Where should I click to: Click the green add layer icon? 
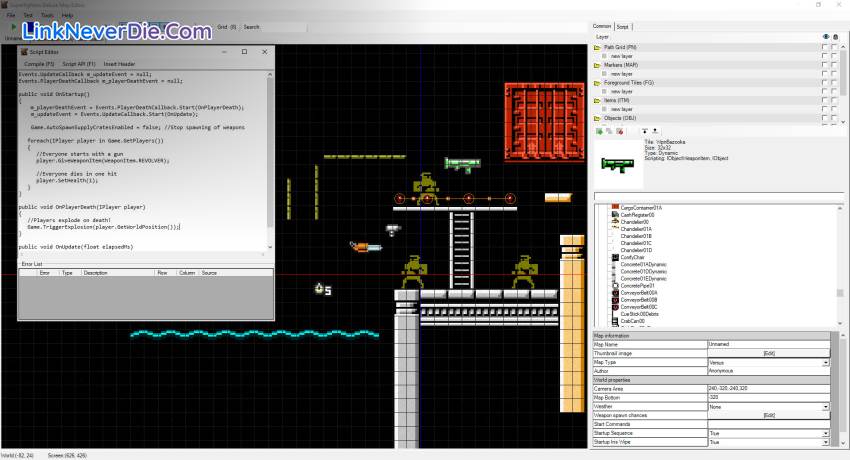coord(600,131)
